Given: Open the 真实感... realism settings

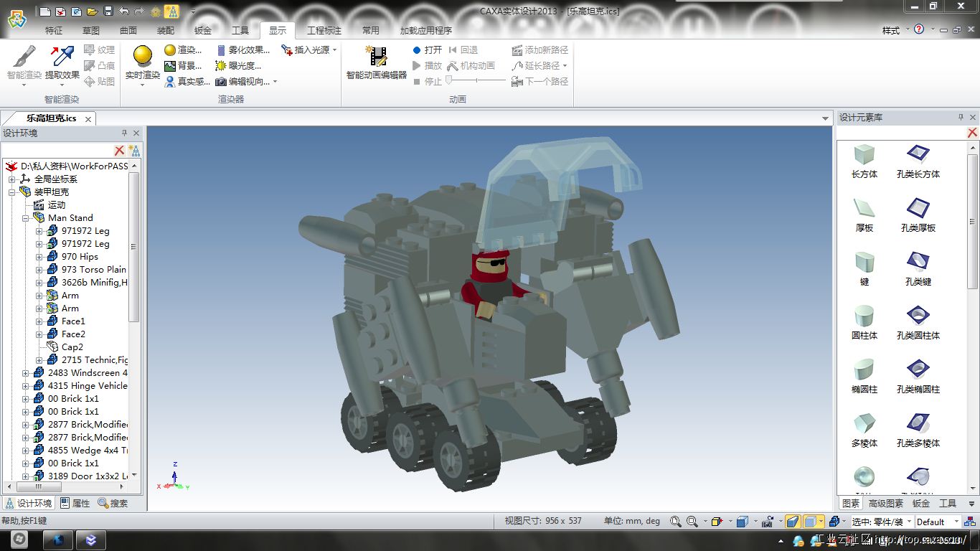Looking at the screenshot, I should (x=187, y=82).
